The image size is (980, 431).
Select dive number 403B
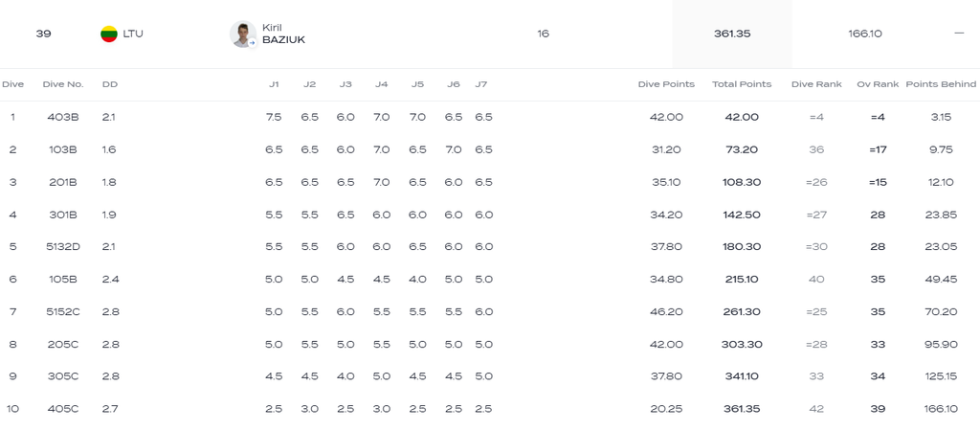click(x=63, y=117)
